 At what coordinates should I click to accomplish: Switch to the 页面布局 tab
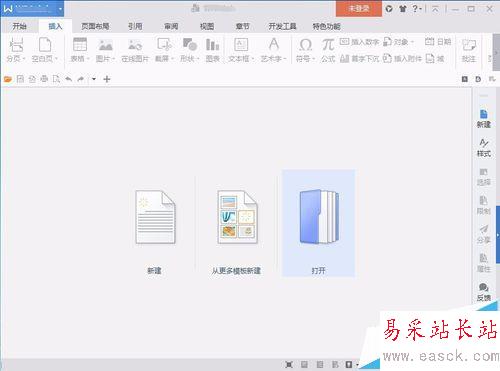[95, 26]
